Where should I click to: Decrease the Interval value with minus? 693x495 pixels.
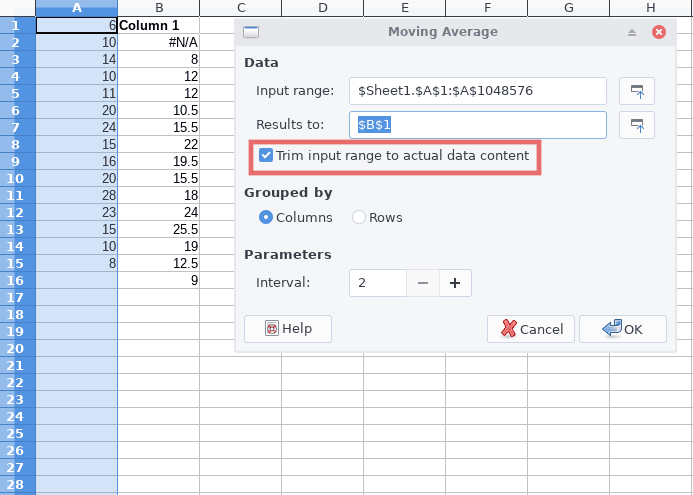[x=423, y=283]
